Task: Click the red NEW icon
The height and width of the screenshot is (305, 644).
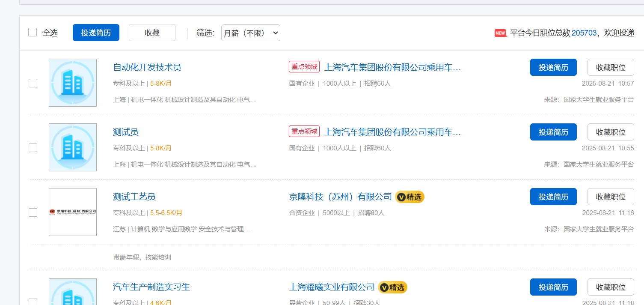Action: coord(500,33)
